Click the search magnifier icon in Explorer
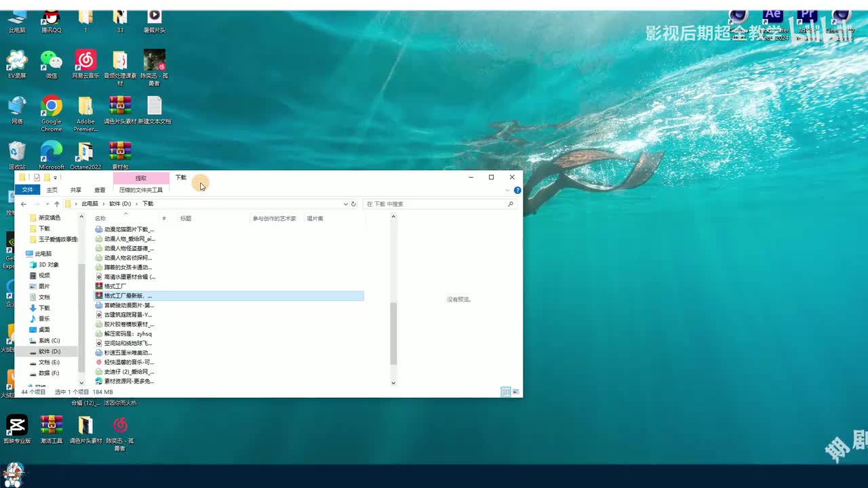This screenshot has height=488, width=868. [x=511, y=204]
